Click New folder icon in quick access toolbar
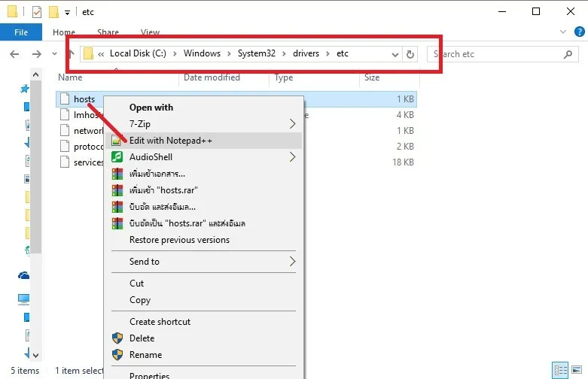Screen dimensions: 588x379 53,12
